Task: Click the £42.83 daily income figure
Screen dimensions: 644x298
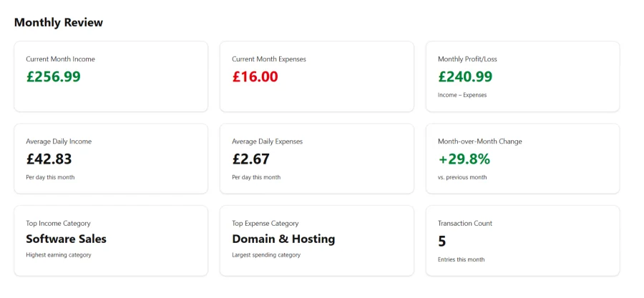Action: [49, 159]
